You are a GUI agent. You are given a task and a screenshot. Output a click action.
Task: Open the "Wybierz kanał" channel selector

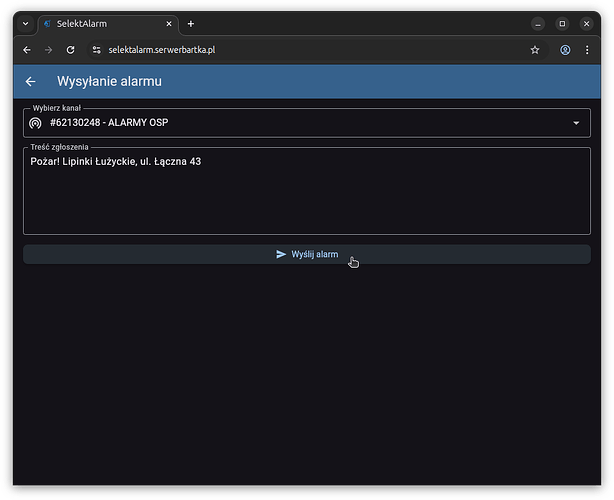300,123
